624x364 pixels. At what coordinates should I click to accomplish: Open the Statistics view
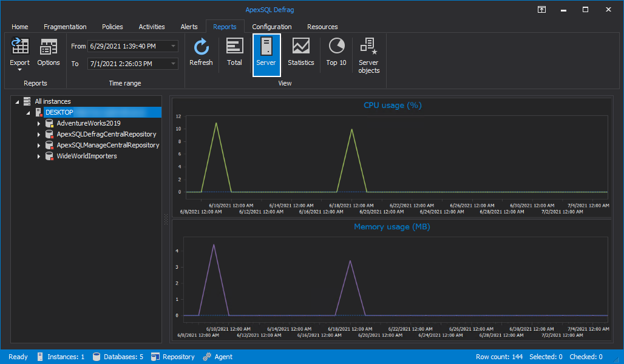[x=301, y=53]
